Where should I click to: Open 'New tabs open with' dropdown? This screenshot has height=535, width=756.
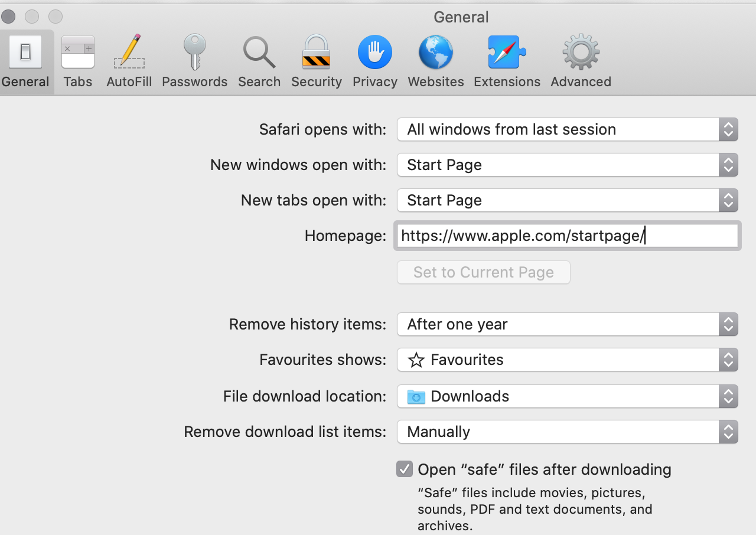(568, 200)
